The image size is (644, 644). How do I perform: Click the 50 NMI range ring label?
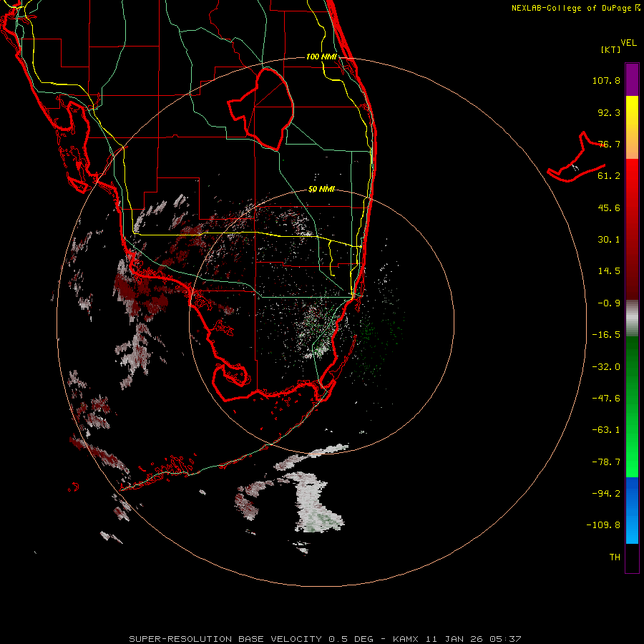tap(321, 189)
